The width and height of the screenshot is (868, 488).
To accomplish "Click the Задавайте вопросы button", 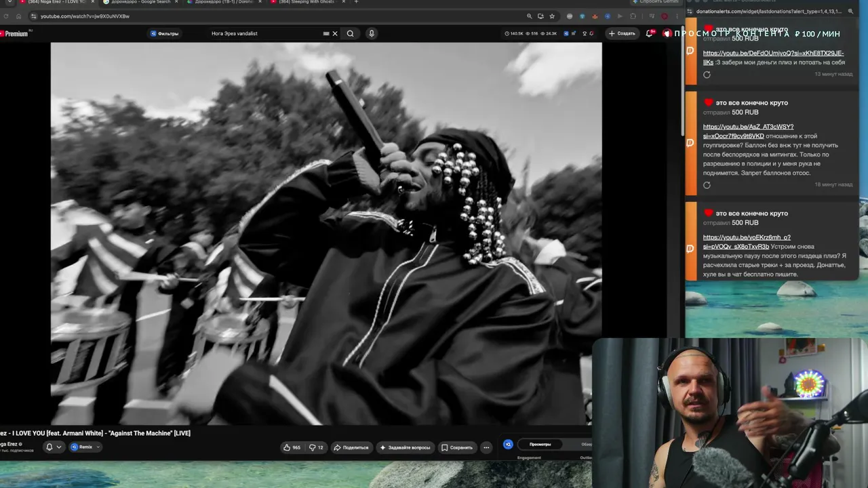I will pyautogui.click(x=405, y=447).
